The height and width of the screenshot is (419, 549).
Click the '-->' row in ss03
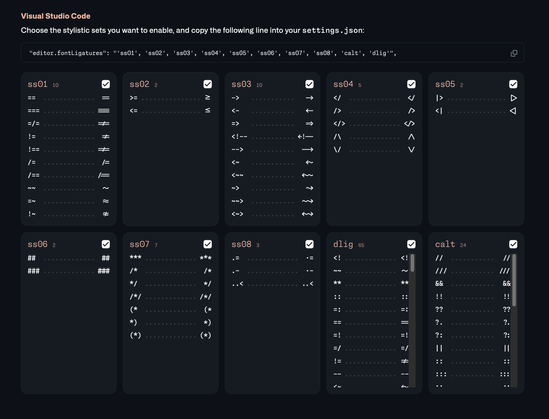[x=272, y=149]
